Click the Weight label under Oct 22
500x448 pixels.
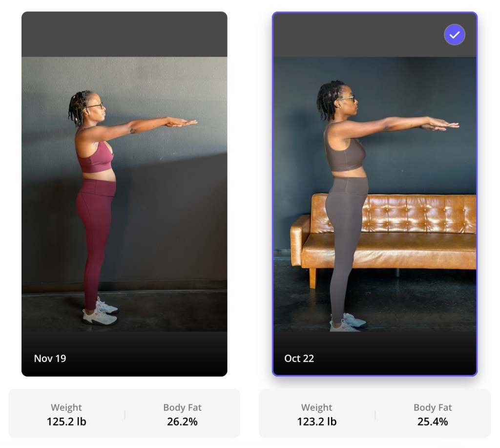(x=316, y=407)
